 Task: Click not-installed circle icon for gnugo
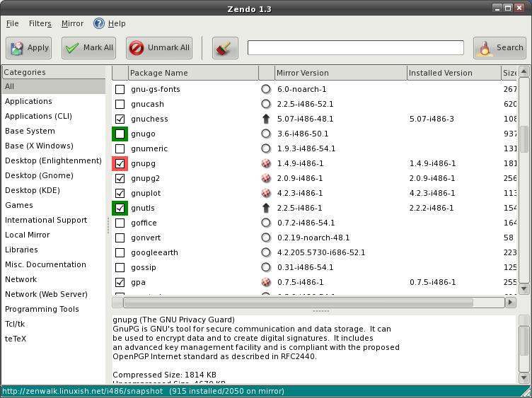pyautogui.click(x=266, y=134)
